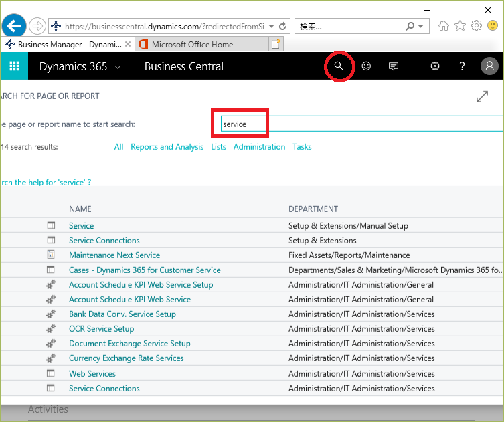The width and height of the screenshot is (504, 422).
Task: Close the Business Manager browser tab
Action: (x=128, y=44)
